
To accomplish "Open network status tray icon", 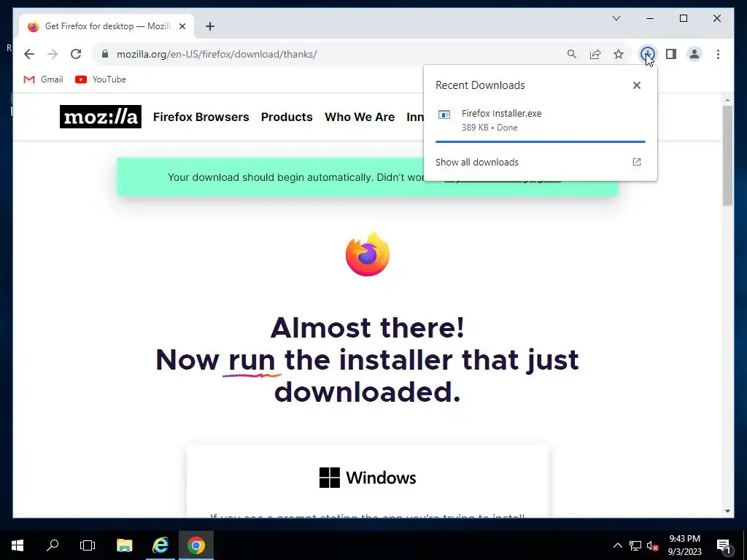I will pyautogui.click(x=635, y=545).
